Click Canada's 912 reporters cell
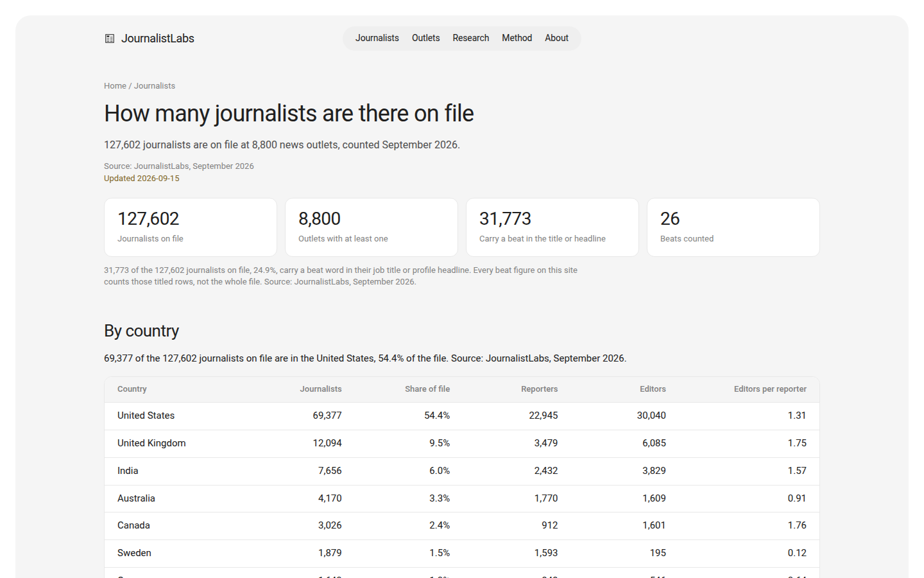The image size is (924, 578). (550, 525)
